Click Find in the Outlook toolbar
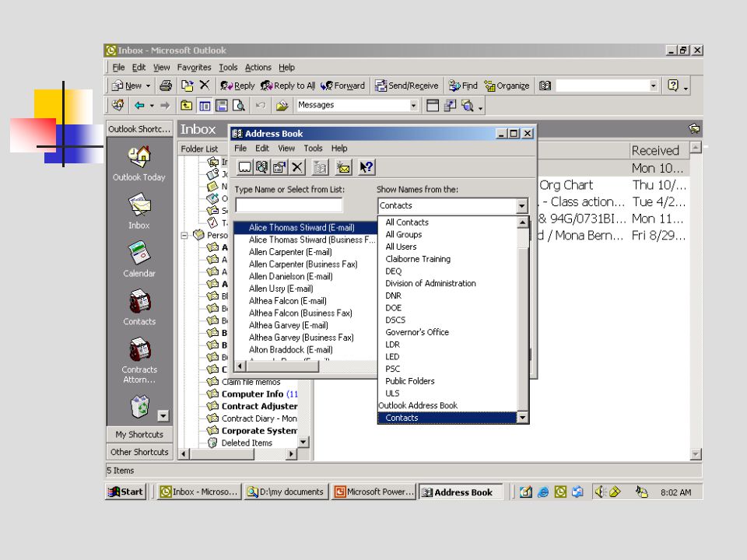This screenshot has height=560, width=747. click(x=463, y=86)
